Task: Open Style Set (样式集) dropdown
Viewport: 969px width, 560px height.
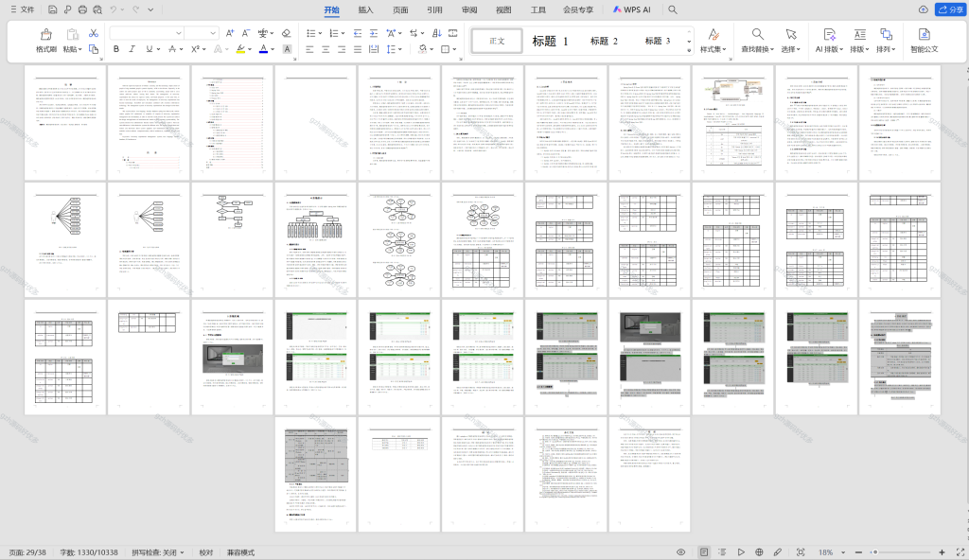Action: [x=714, y=41]
